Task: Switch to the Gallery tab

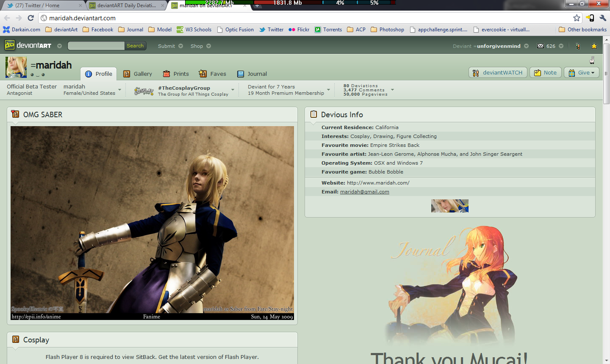Action: tap(138, 74)
